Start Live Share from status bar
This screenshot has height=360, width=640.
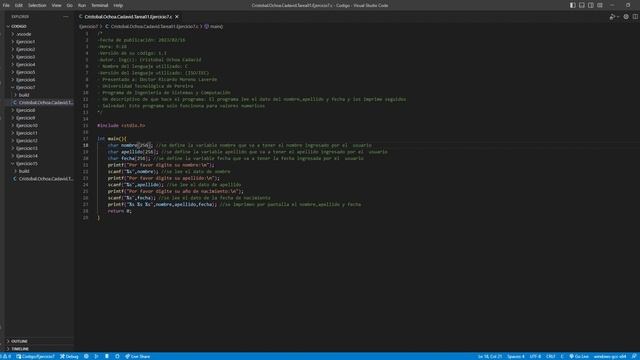point(138,356)
